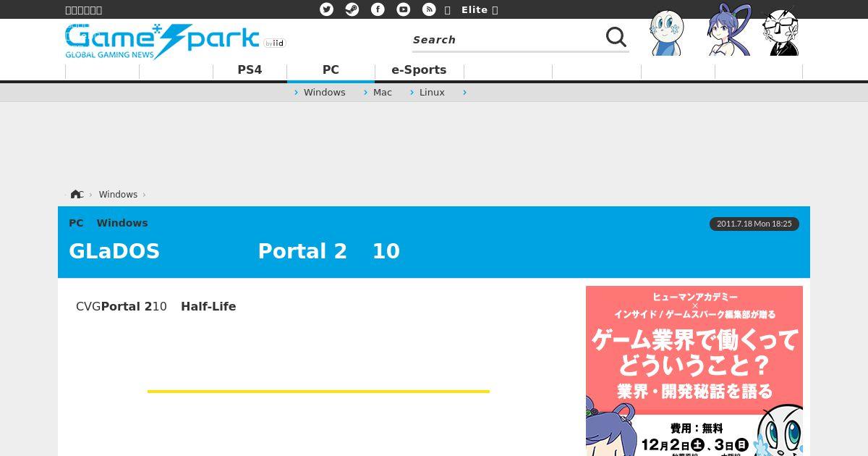Viewport: 868px width, 456px height.
Task: Click the home icon in breadcrumb
Action: 76,194
